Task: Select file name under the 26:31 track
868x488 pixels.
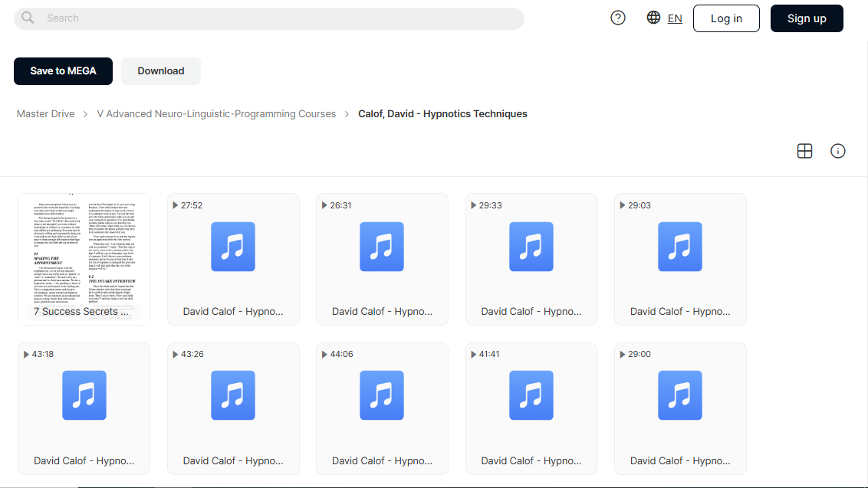Action: [382, 312]
